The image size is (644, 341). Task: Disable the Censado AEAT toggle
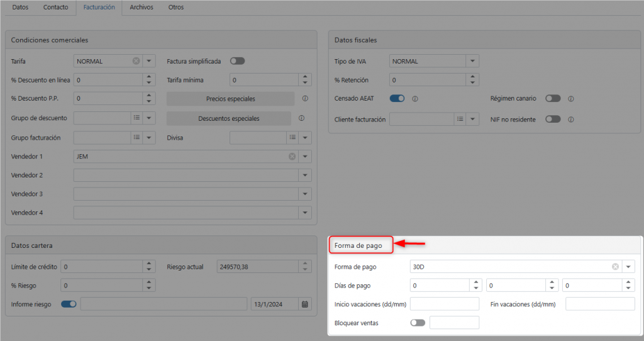pos(397,99)
